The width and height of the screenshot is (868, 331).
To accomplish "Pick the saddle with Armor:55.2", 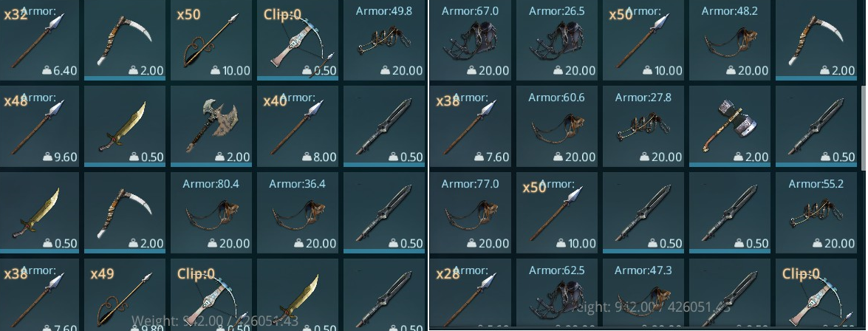I will (816, 213).
